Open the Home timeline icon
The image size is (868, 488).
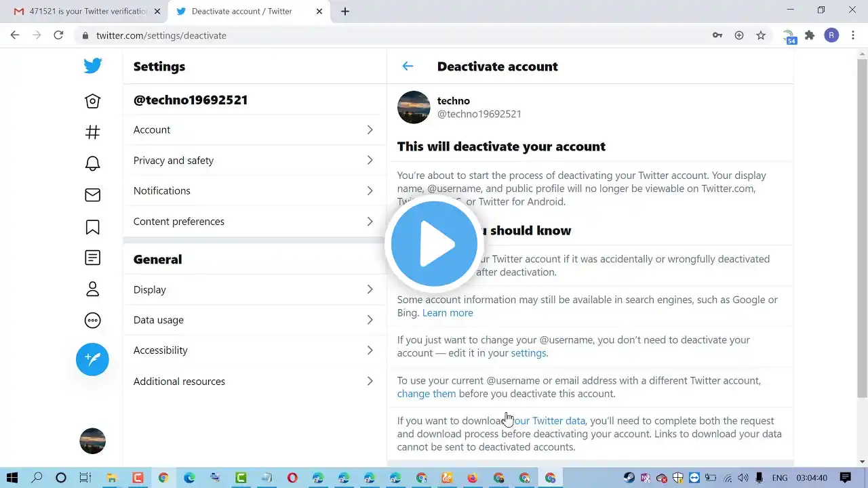[x=93, y=101]
